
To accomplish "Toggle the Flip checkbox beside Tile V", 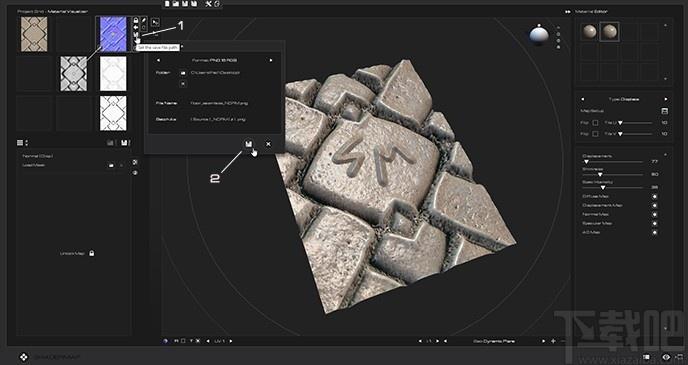I will (x=595, y=134).
